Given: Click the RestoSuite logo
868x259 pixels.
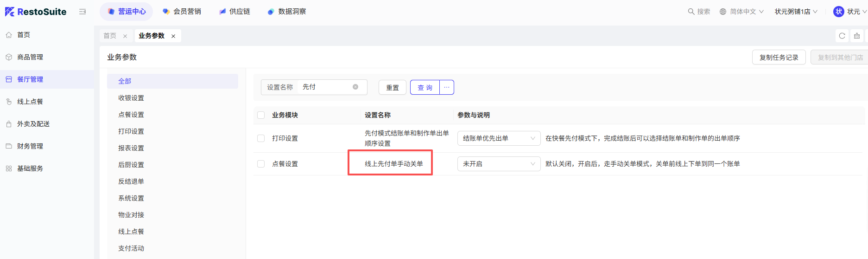Looking at the screenshot, I should pyautogui.click(x=36, y=12).
